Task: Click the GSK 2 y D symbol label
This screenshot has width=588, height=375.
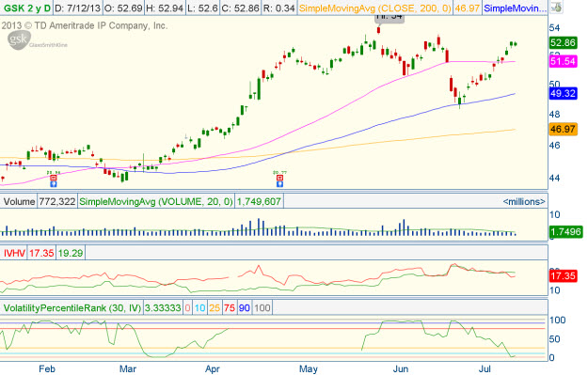Action: [x=26, y=8]
